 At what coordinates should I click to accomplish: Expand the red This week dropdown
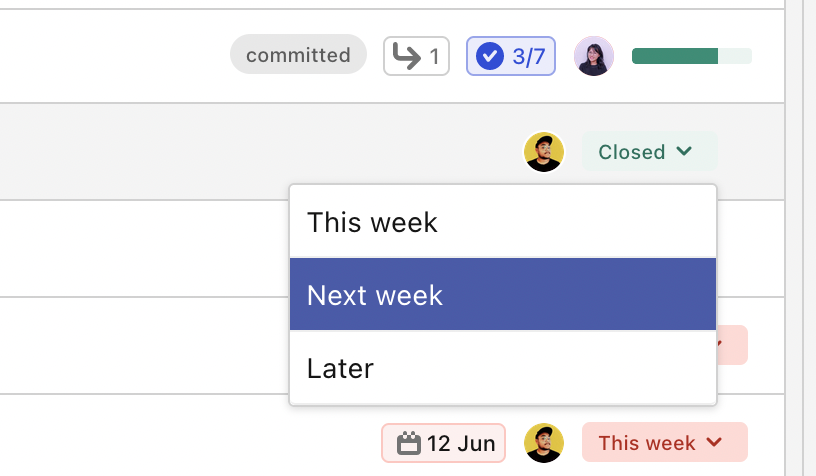[x=665, y=442]
